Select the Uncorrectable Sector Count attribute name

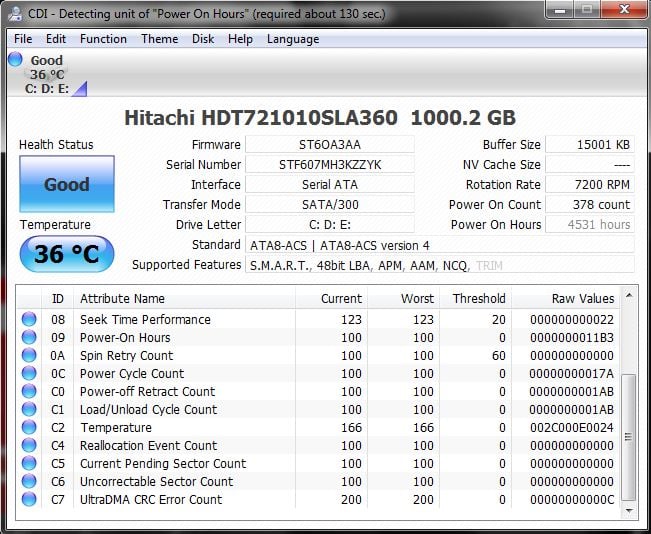(156, 481)
